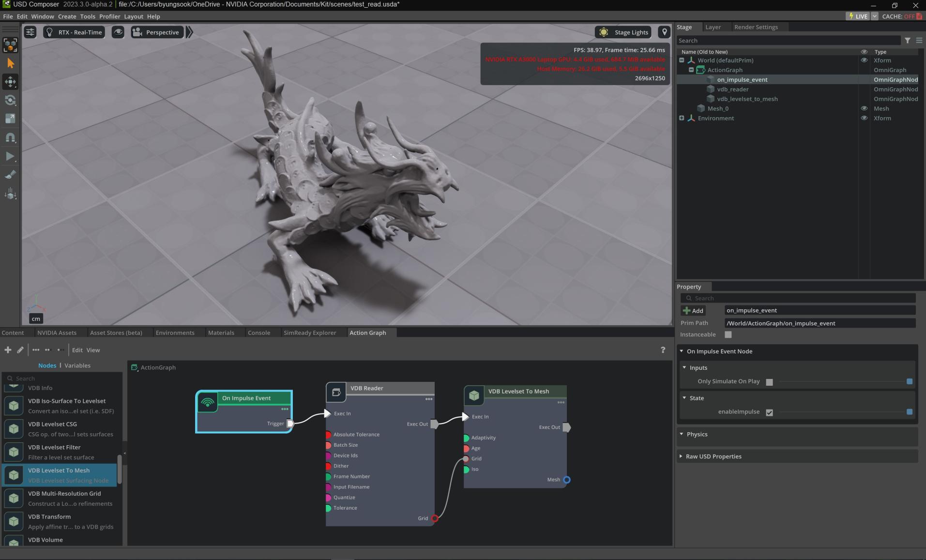Switch to Render Settings tab
The width and height of the screenshot is (926, 560).
(756, 27)
